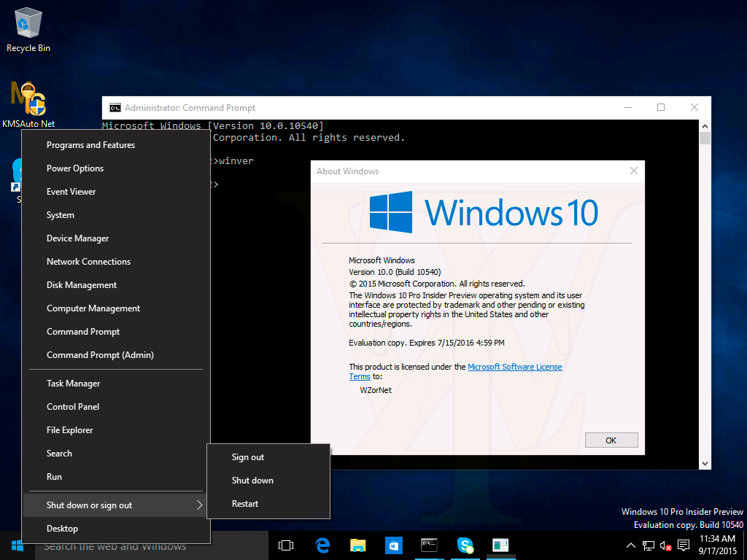
Task: Open the Action Center notifications icon
Action: coord(684,545)
